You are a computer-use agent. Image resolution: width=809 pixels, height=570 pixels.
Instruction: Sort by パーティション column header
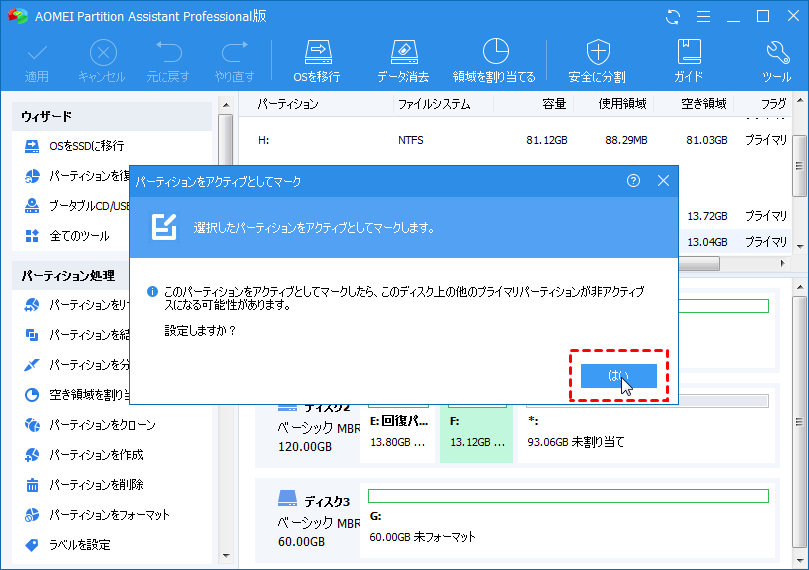click(288, 104)
